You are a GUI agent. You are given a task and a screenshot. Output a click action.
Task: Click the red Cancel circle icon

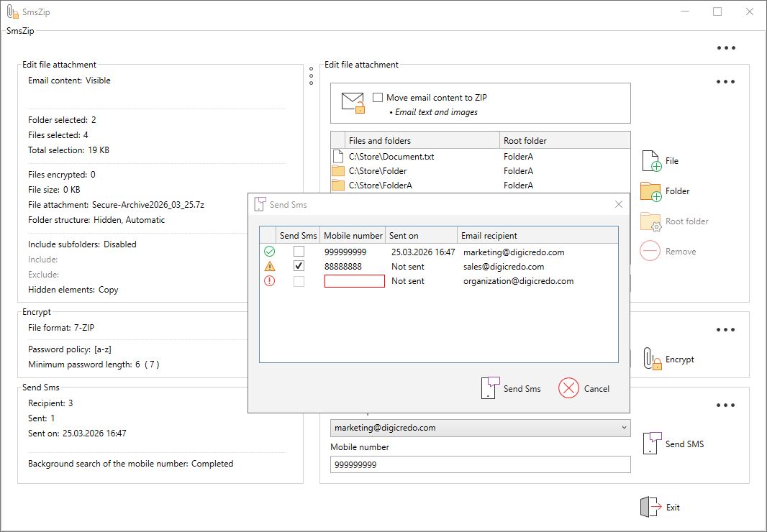point(568,388)
